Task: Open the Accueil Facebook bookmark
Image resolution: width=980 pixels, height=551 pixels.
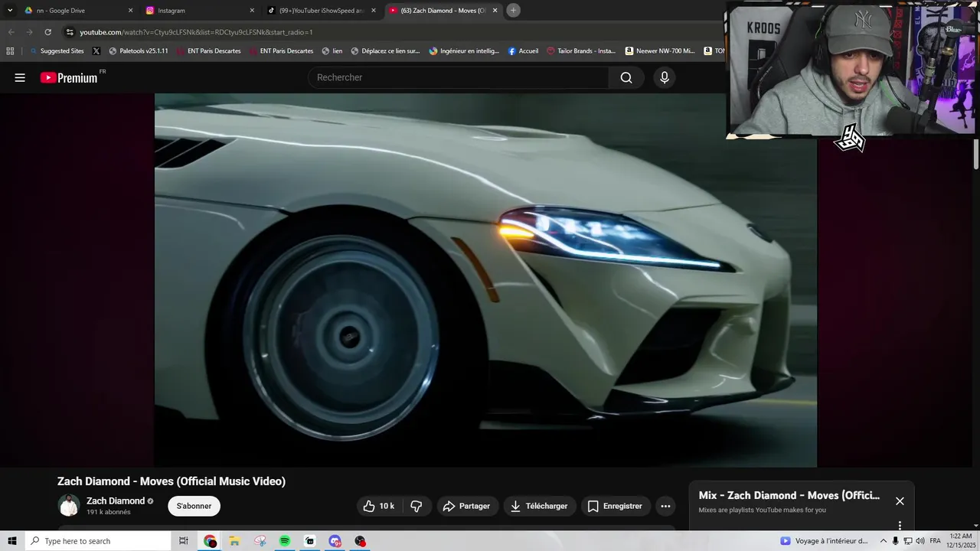Action: click(x=523, y=51)
